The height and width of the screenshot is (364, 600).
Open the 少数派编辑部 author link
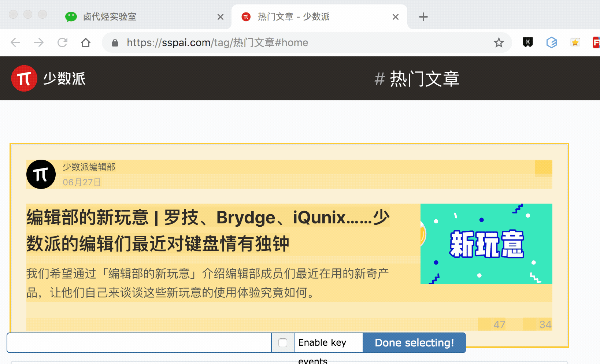pyautogui.click(x=89, y=167)
